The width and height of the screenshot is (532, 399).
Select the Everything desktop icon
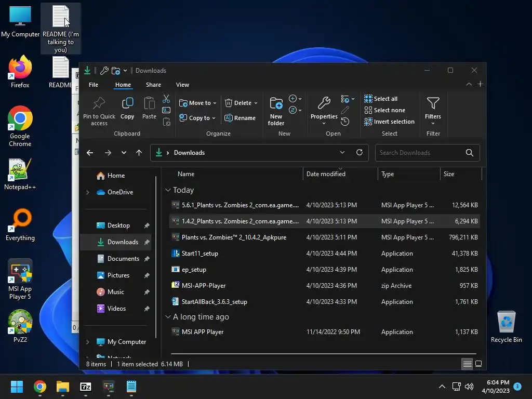[x=20, y=224]
